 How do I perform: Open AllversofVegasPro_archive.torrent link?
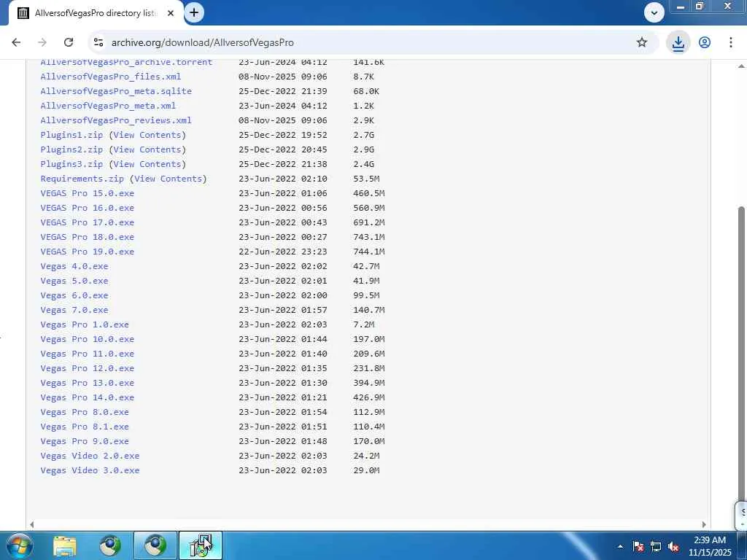pyautogui.click(x=126, y=62)
